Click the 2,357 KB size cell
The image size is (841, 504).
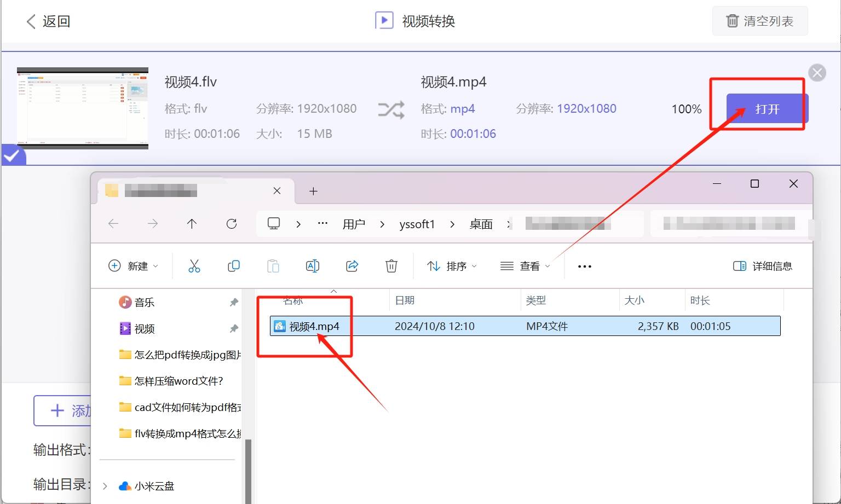point(658,326)
